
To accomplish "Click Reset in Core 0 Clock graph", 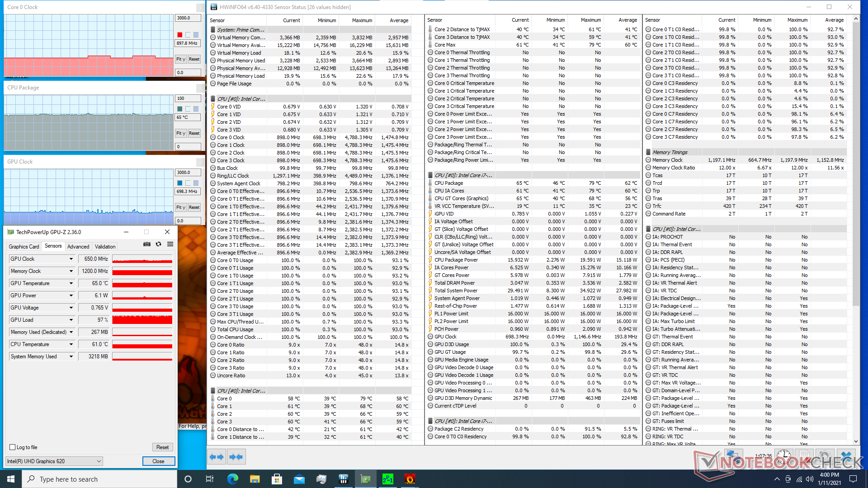I will 194,59.
